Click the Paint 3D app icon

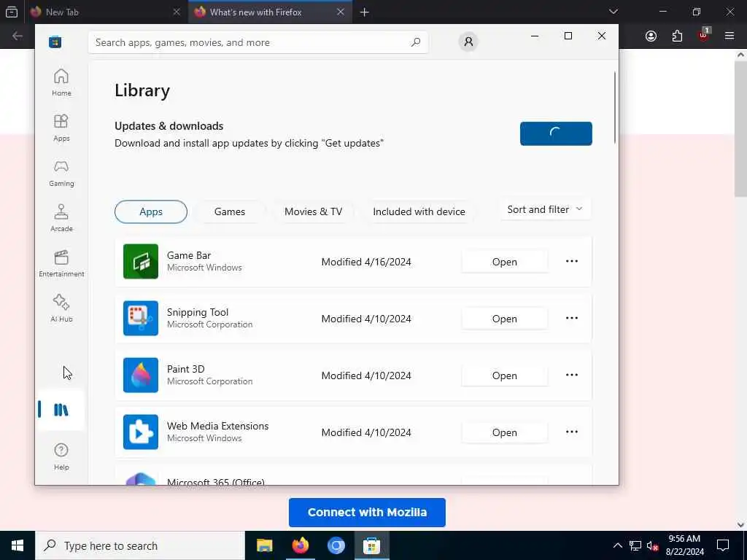(x=141, y=376)
